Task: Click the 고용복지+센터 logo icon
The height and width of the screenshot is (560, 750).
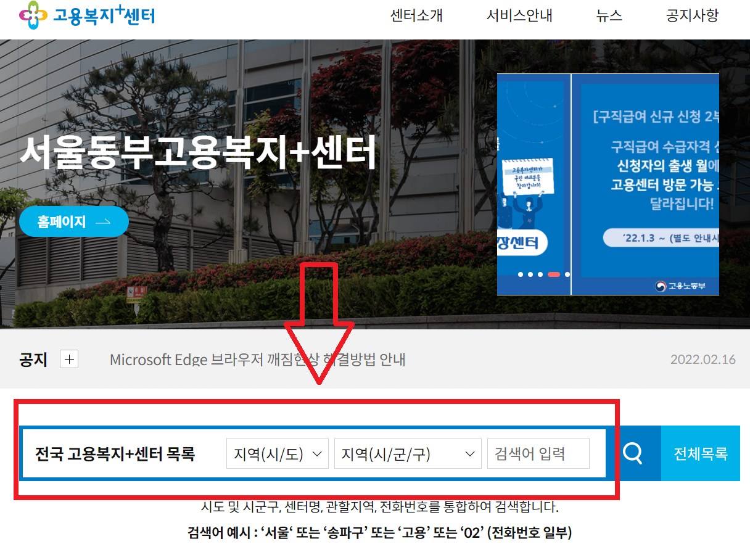Action: click(x=32, y=17)
